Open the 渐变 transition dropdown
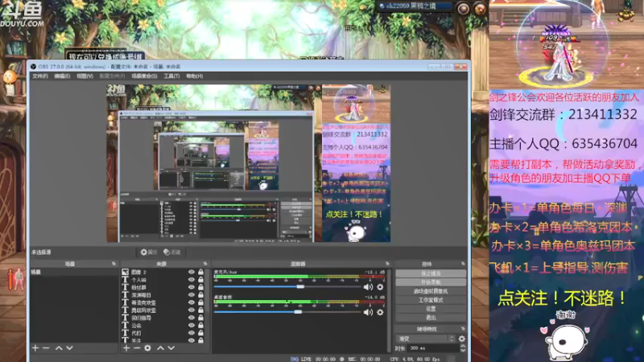Viewport: 644px width, 362px height. [426, 339]
